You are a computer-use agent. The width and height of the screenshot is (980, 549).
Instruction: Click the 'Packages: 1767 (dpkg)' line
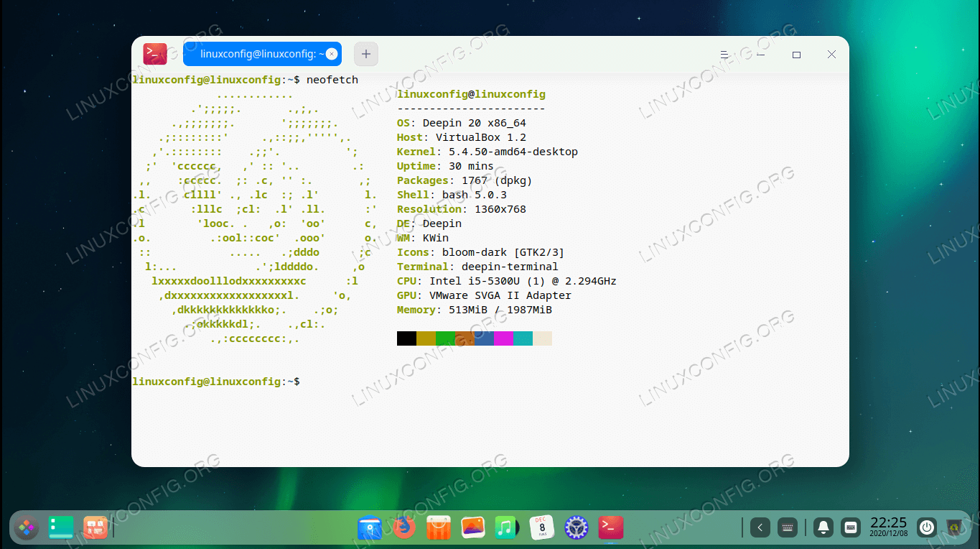click(465, 180)
